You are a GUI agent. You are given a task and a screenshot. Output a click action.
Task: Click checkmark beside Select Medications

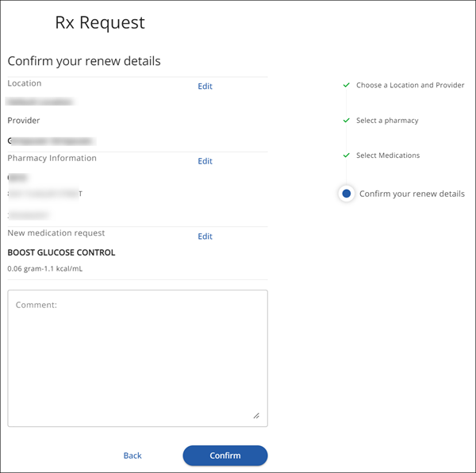pos(347,155)
